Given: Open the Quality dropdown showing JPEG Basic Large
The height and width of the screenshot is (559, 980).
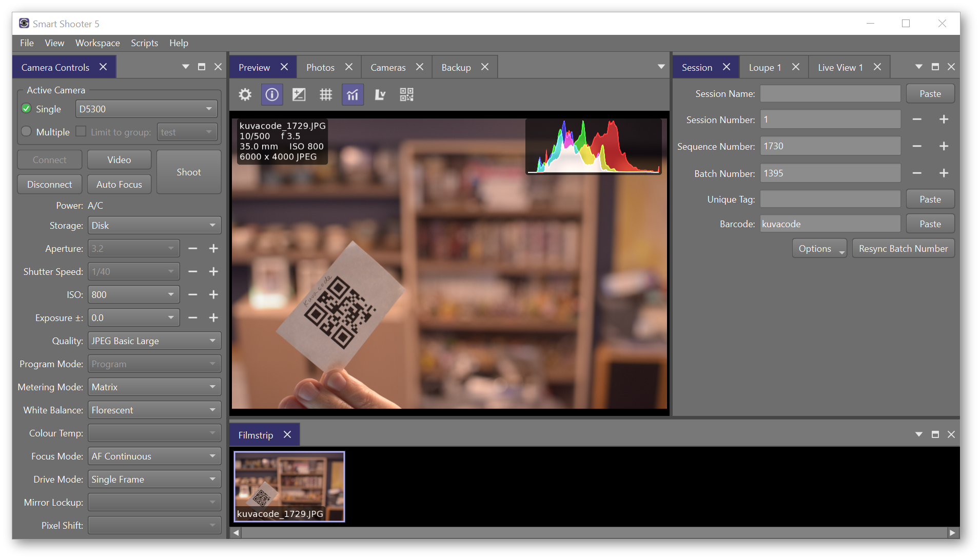Looking at the screenshot, I should [153, 340].
